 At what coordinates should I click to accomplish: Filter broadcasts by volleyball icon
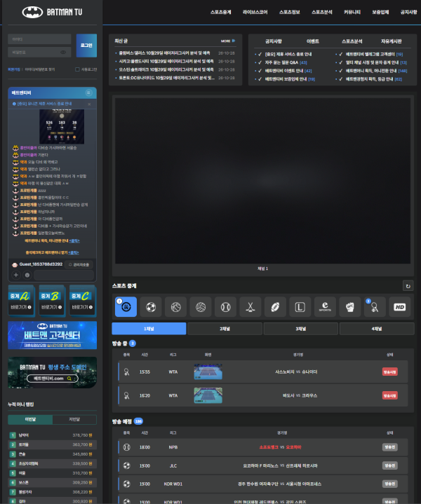point(201,307)
